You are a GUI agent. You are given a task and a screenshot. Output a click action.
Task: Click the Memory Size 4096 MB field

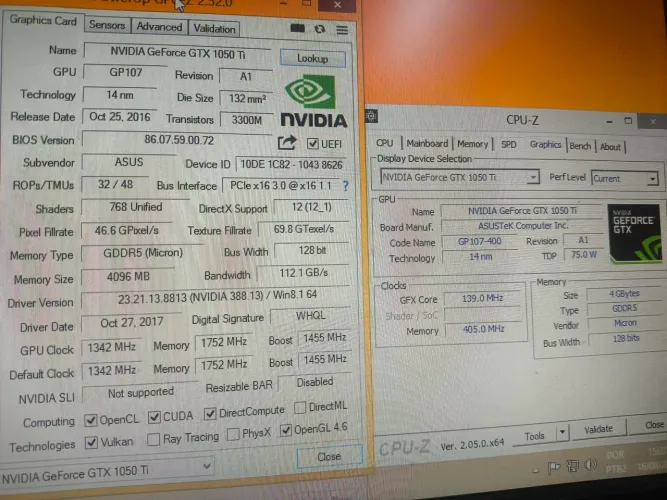click(128, 277)
